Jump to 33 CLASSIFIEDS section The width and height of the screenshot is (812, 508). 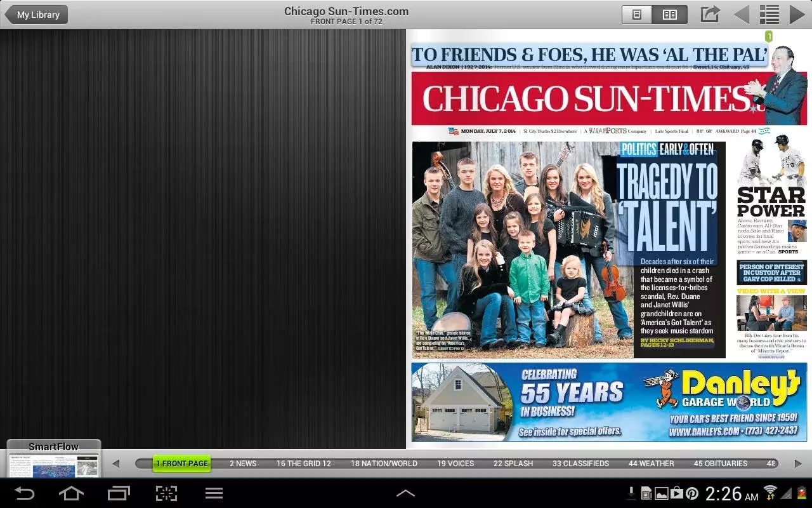(x=580, y=464)
